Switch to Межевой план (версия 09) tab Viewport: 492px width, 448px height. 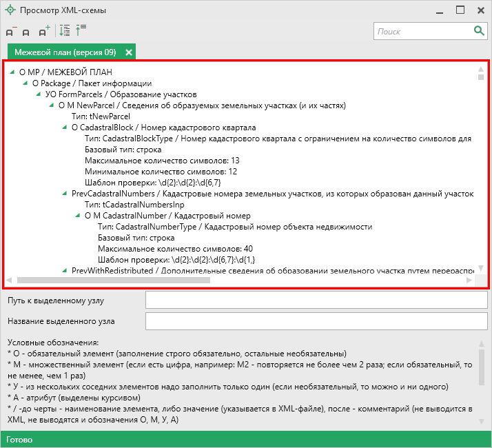(65, 52)
